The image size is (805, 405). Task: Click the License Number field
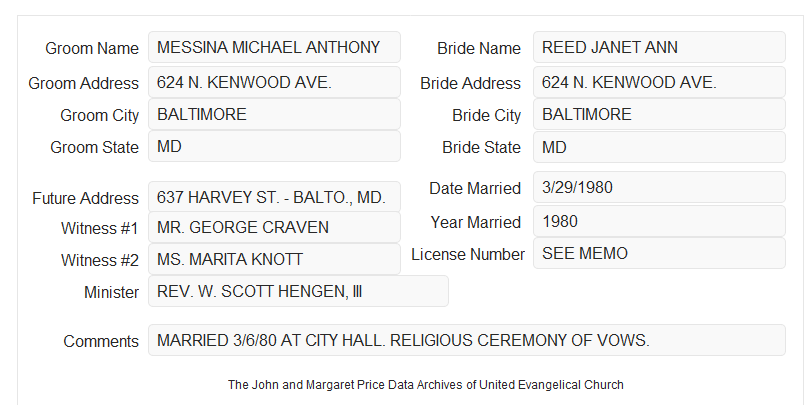659,253
